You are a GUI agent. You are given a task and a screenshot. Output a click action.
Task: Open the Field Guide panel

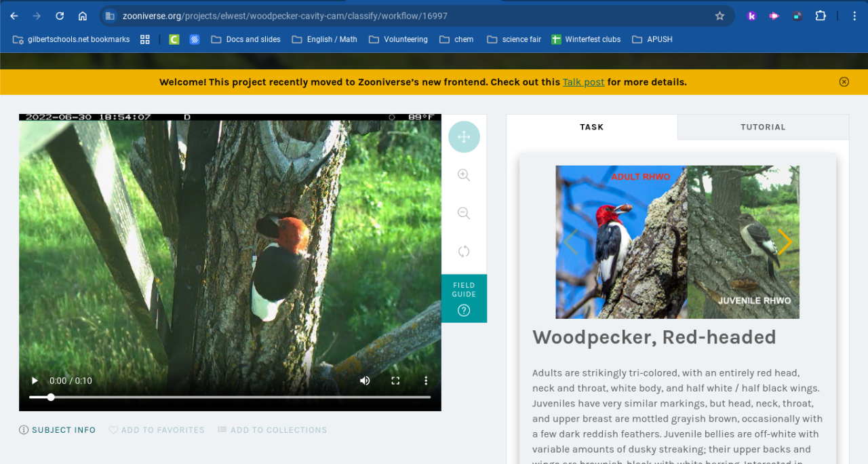click(464, 298)
